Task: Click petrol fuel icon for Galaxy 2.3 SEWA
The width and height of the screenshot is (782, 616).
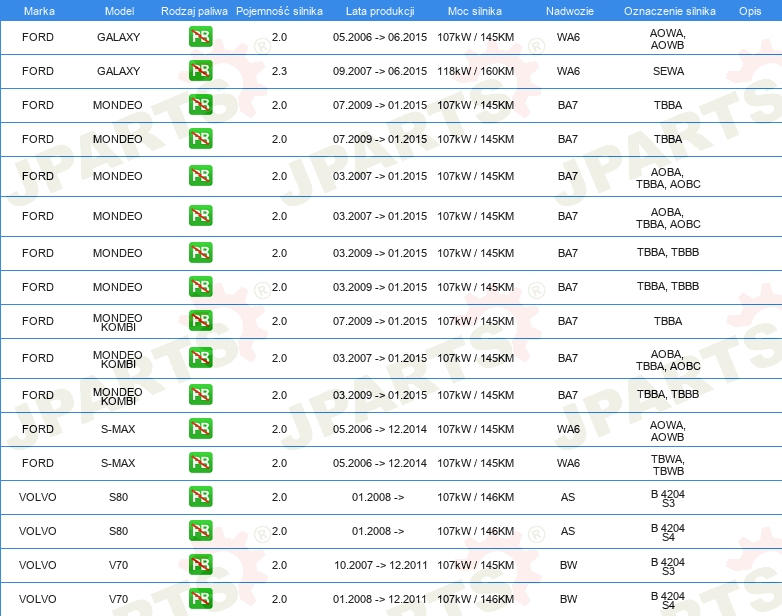Action: click(x=200, y=70)
